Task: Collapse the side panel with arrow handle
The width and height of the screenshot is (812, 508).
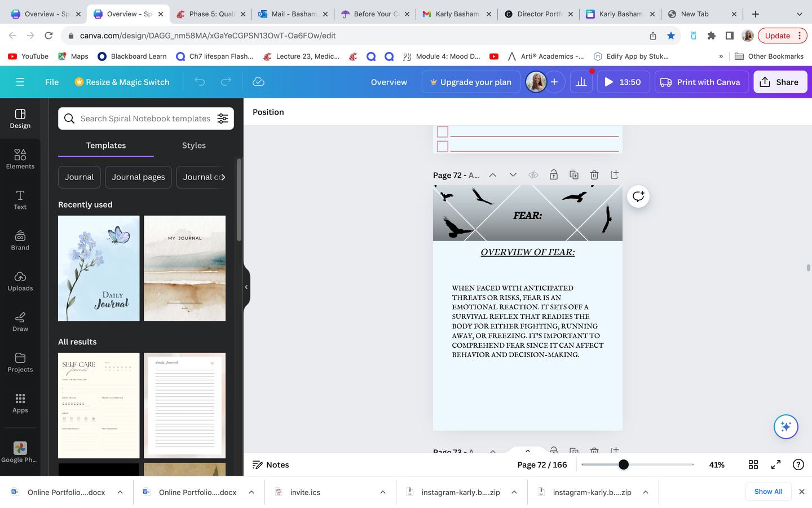Action: coord(246,287)
